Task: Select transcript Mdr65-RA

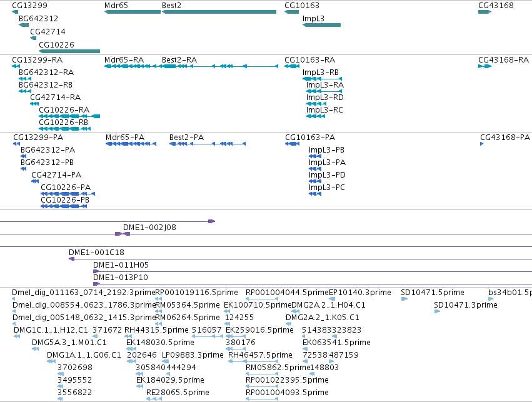Action: [133, 66]
